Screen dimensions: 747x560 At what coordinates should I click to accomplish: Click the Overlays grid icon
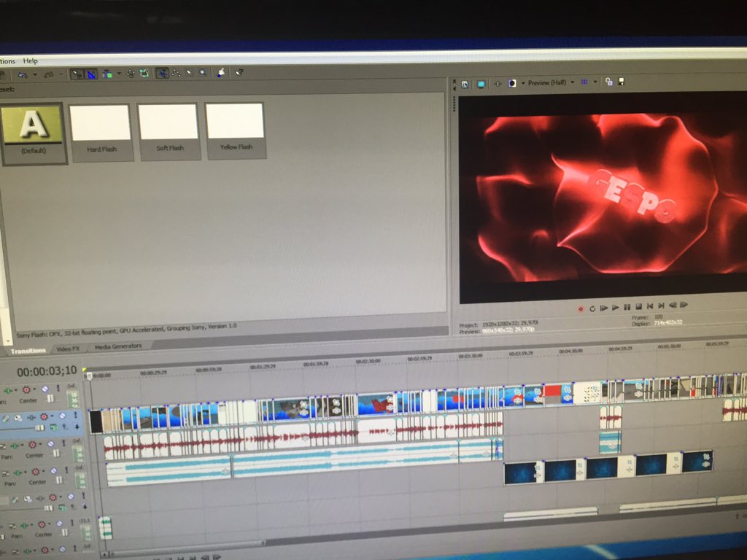coord(584,82)
